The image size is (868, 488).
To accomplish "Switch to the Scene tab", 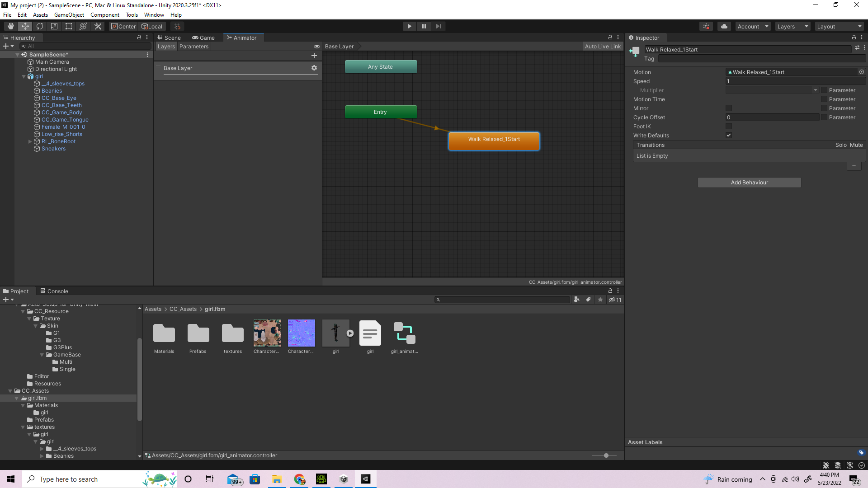I will (x=169, y=38).
